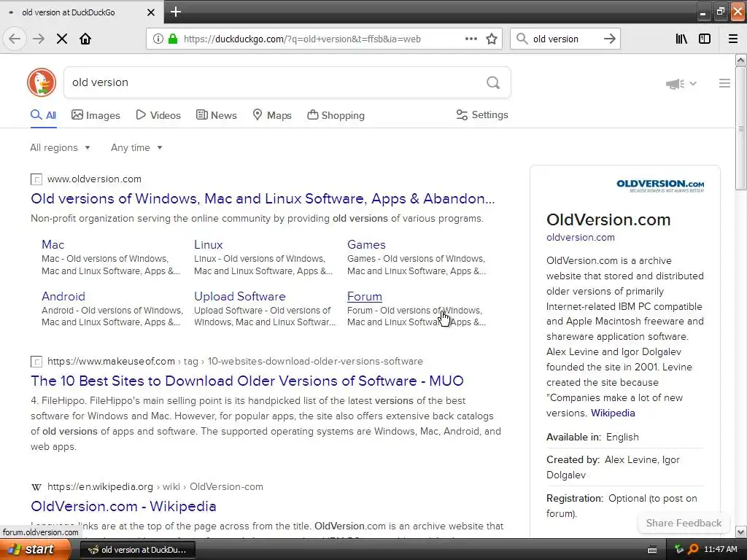747x560 pixels.
Task: Click the vertical scrollbar thumb
Action: point(741,128)
